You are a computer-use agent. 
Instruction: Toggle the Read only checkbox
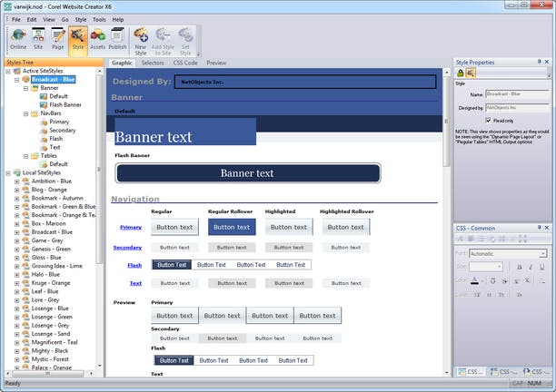[489, 120]
